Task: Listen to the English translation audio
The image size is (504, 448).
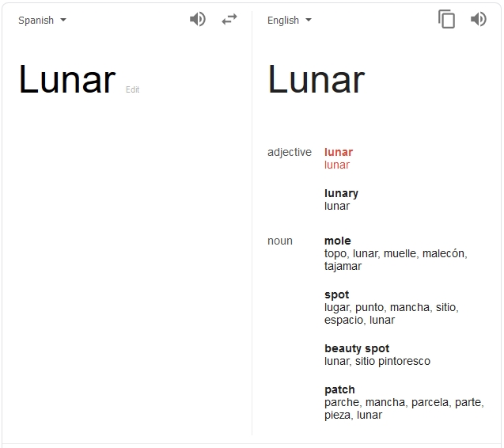Action: click(x=479, y=20)
